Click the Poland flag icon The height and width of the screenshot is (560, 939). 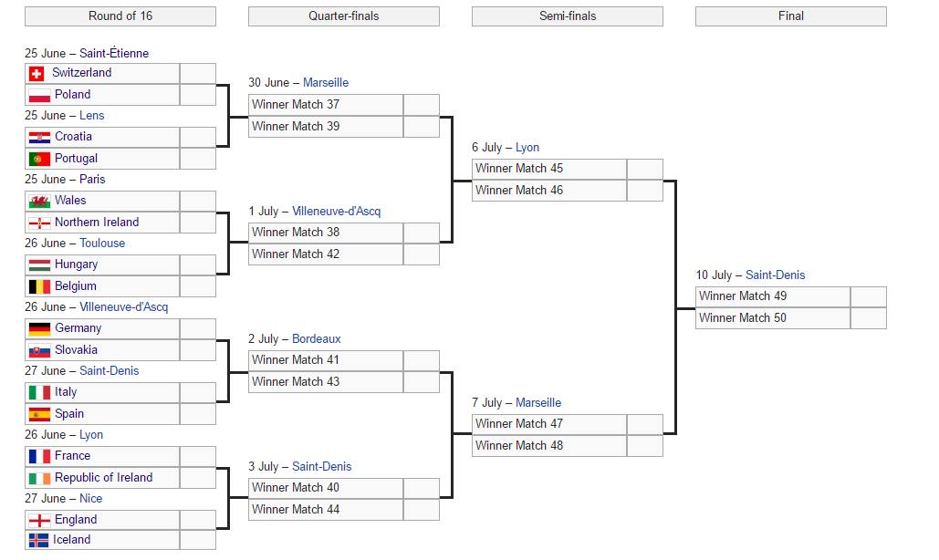click(x=39, y=95)
